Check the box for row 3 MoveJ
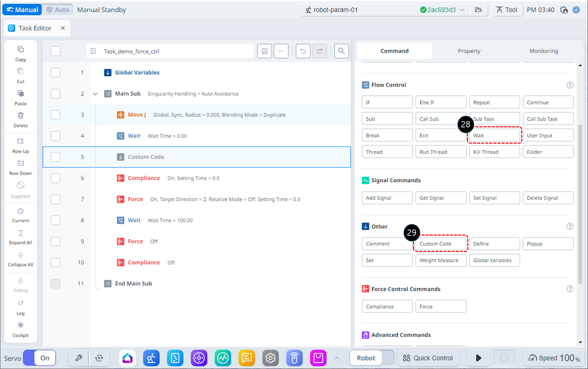 [x=55, y=115]
